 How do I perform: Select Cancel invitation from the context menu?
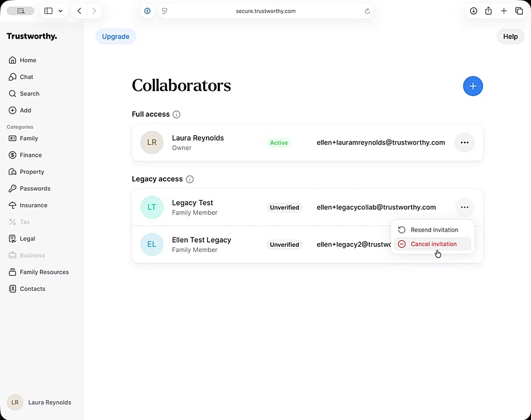pyautogui.click(x=433, y=244)
